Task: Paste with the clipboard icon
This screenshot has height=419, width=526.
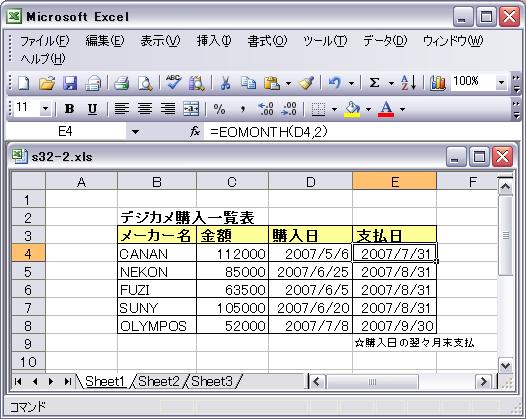Action: pyautogui.click(x=272, y=83)
